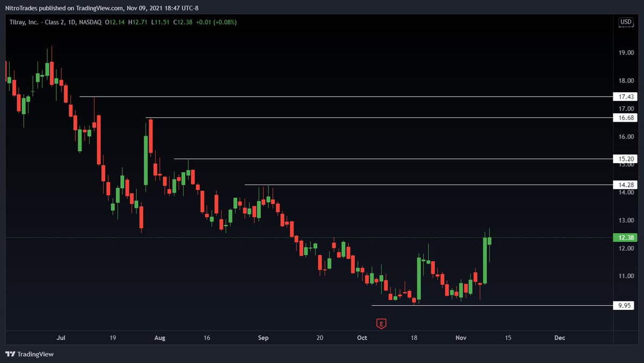This screenshot has height=363, width=644.
Task: Click the open price 'O12.14' value
Action: tap(114, 22)
